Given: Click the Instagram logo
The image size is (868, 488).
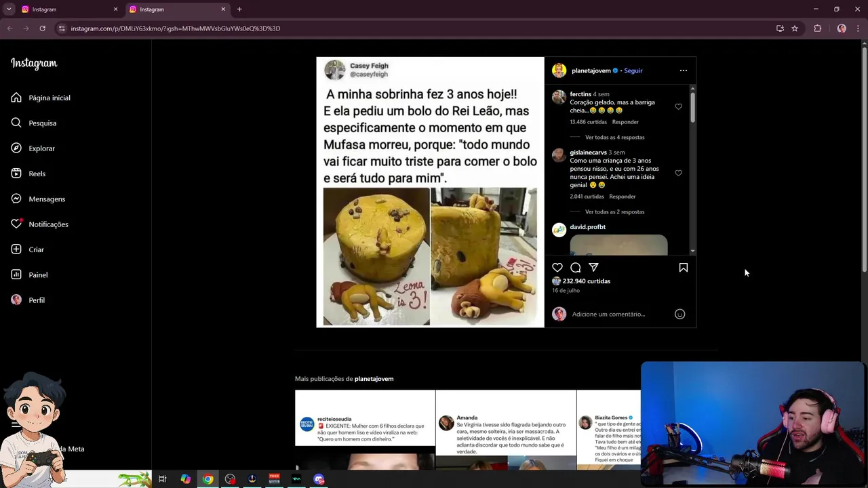Looking at the screenshot, I should pyautogui.click(x=34, y=64).
